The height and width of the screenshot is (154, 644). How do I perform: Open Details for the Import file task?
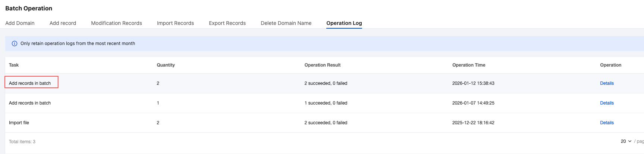point(607,123)
